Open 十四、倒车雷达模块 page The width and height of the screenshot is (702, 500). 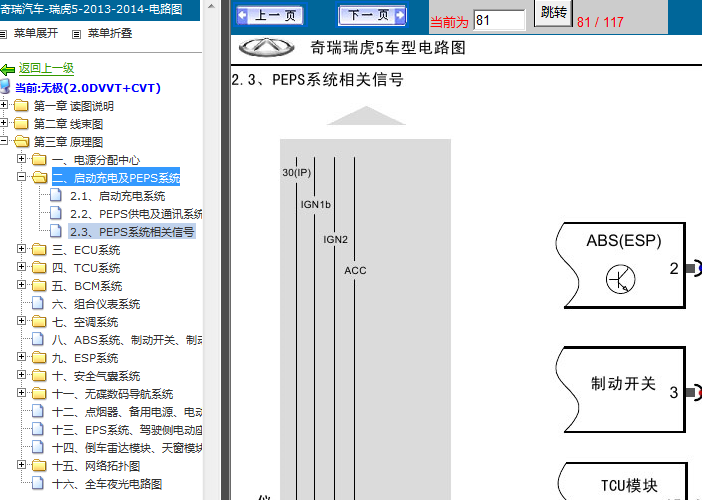click(x=127, y=448)
